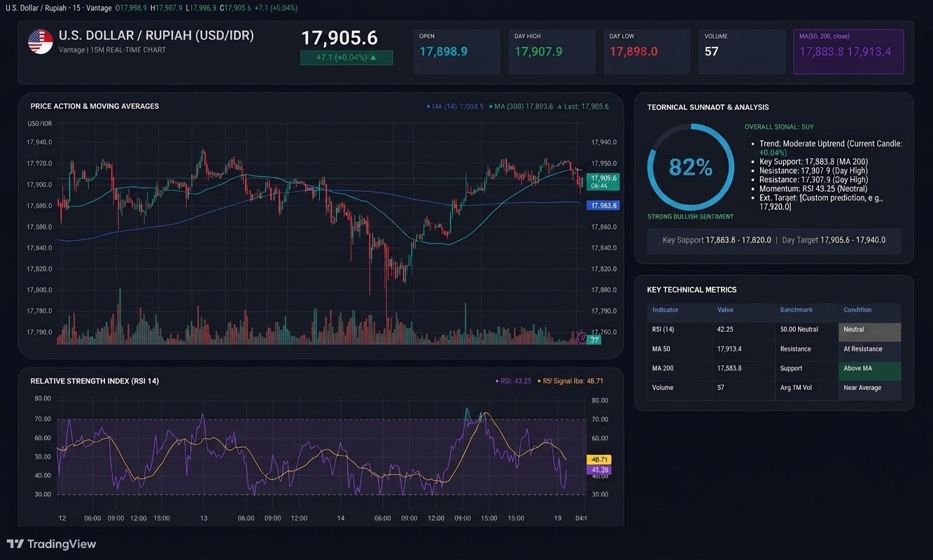The height and width of the screenshot is (560, 933).
Task: Open the MA(50, 200, close) card
Action: click(x=848, y=52)
